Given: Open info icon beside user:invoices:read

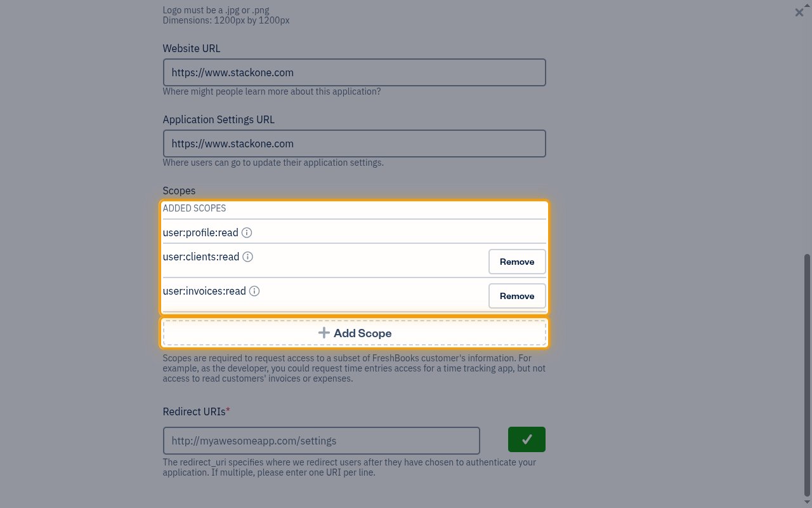Looking at the screenshot, I should 254,291.
